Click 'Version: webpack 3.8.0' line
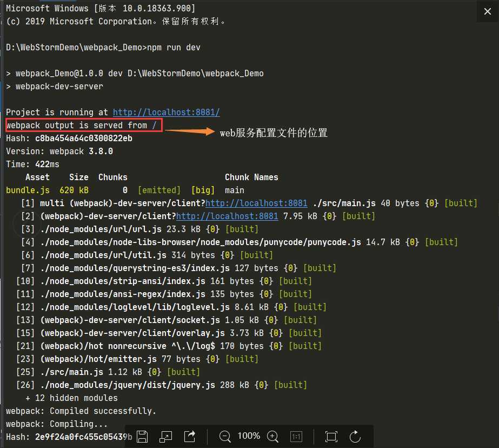 click(x=59, y=151)
